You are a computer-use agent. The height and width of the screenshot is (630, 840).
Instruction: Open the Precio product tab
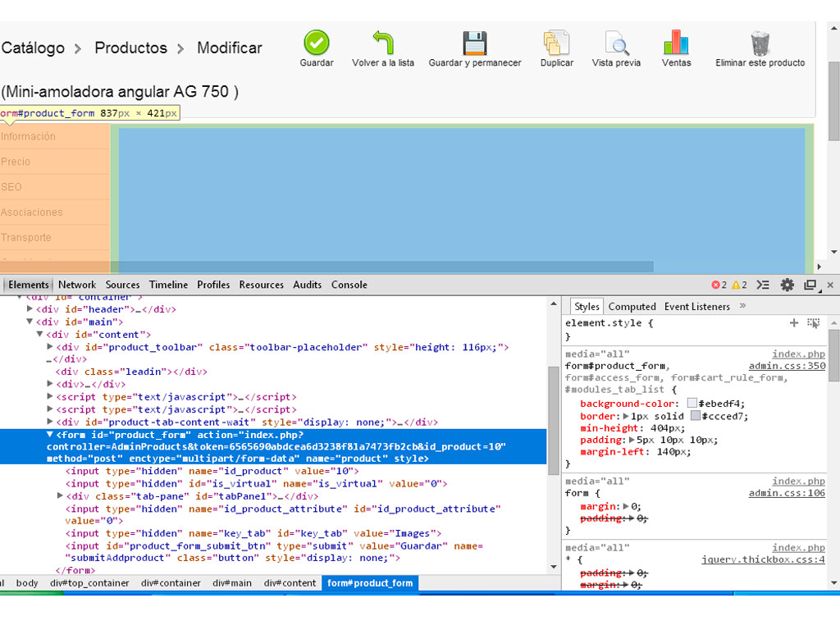[x=55, y=162]
